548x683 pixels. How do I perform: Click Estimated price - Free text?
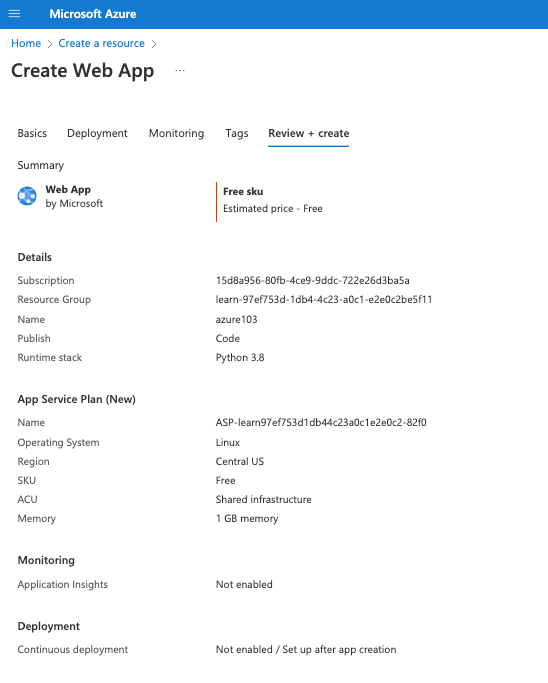pos(273,209)
